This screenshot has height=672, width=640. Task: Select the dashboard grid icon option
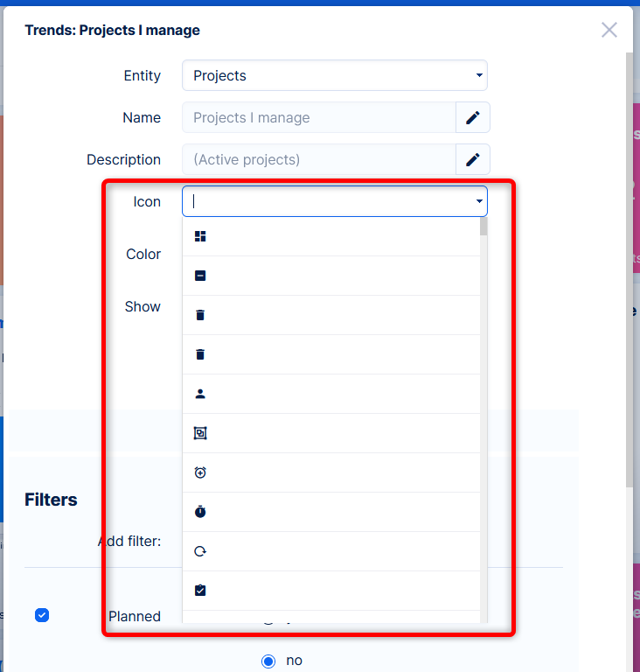click(x=200, y=236)
